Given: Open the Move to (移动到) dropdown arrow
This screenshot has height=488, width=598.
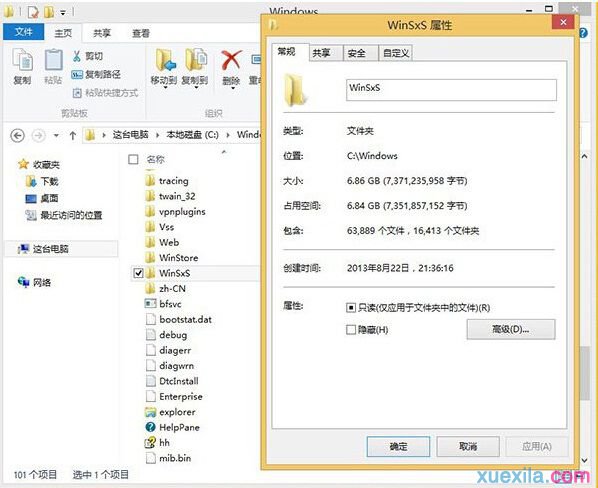Looking at the screenshot, I should tap(165, 88).
